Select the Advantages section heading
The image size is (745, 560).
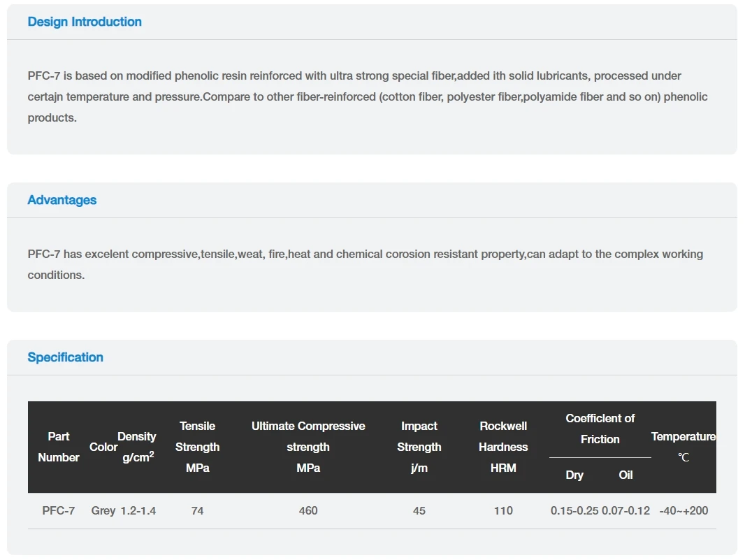coord(62,200)
